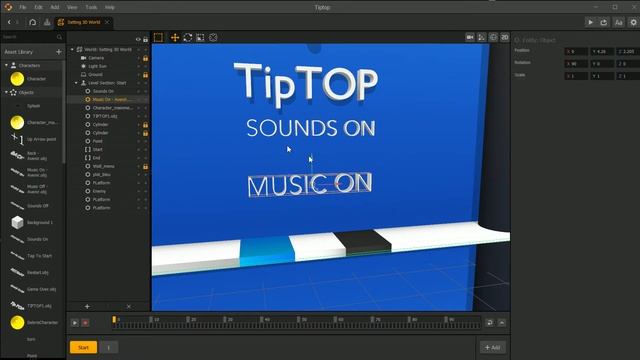The image size is (640, 360).
Task: Delete entity with hierarchy bottom X icon
Action: pyautogui.click(x=129, y=306)
